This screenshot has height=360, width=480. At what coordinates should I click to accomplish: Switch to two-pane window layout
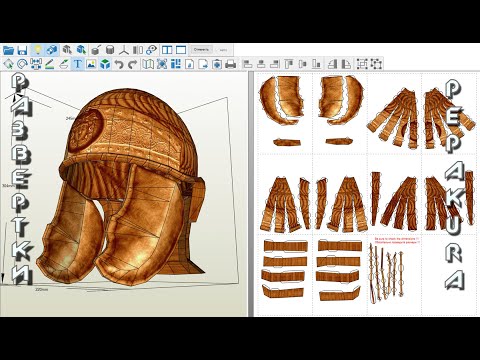[167, 50]
